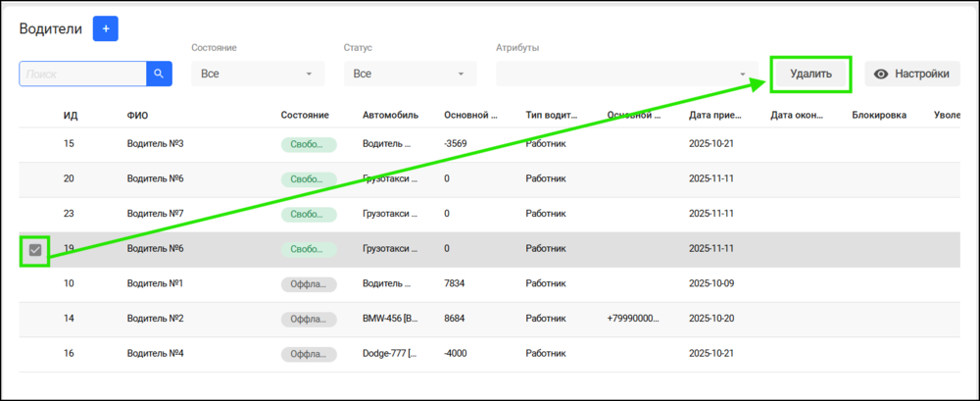980x401 pixels.
Task: Open the Состояние filter dropdown
Action: 258,74
